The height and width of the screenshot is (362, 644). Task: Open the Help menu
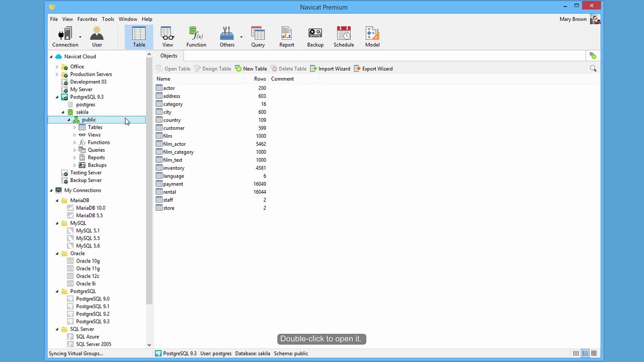(x=147, y=19)
